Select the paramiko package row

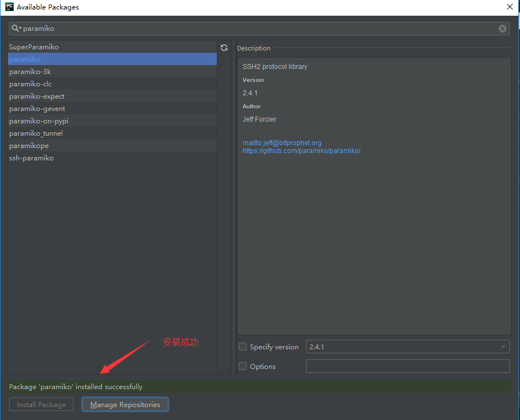(x=112, y=59)
